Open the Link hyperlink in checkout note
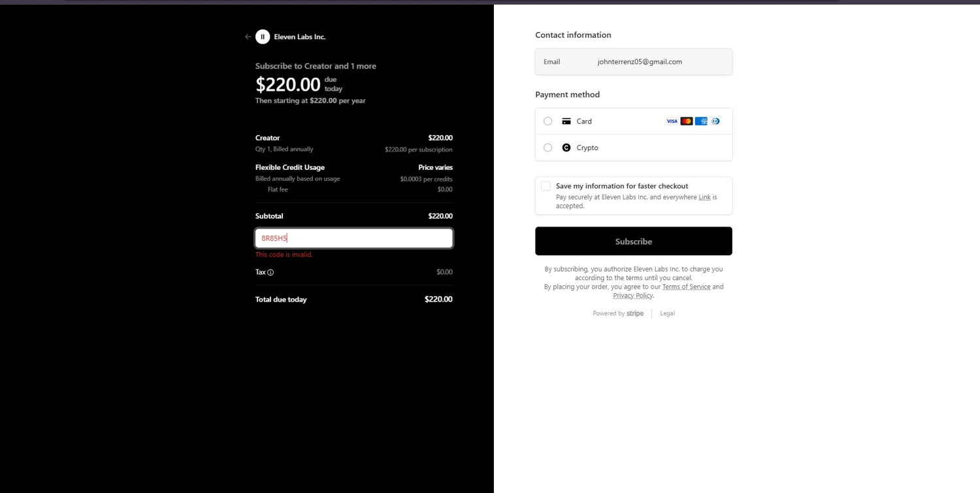The height and width of the screenshot is (493, 980). [704, 197]
